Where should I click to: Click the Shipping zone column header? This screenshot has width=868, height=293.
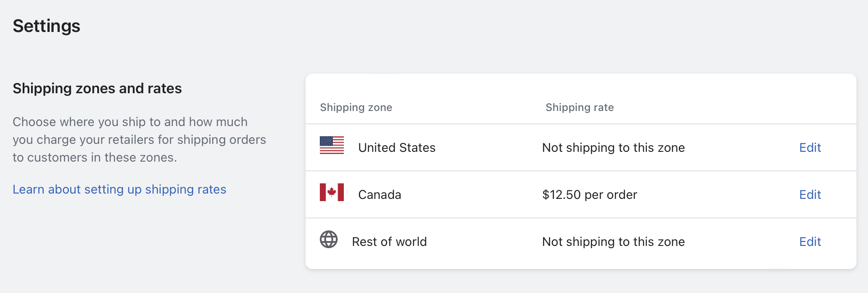(356, 107)
